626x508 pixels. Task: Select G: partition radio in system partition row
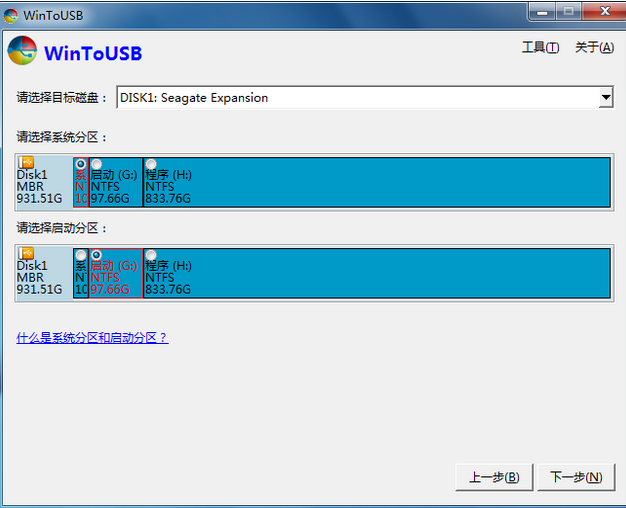pyautogui.click(x=96, y=164)
